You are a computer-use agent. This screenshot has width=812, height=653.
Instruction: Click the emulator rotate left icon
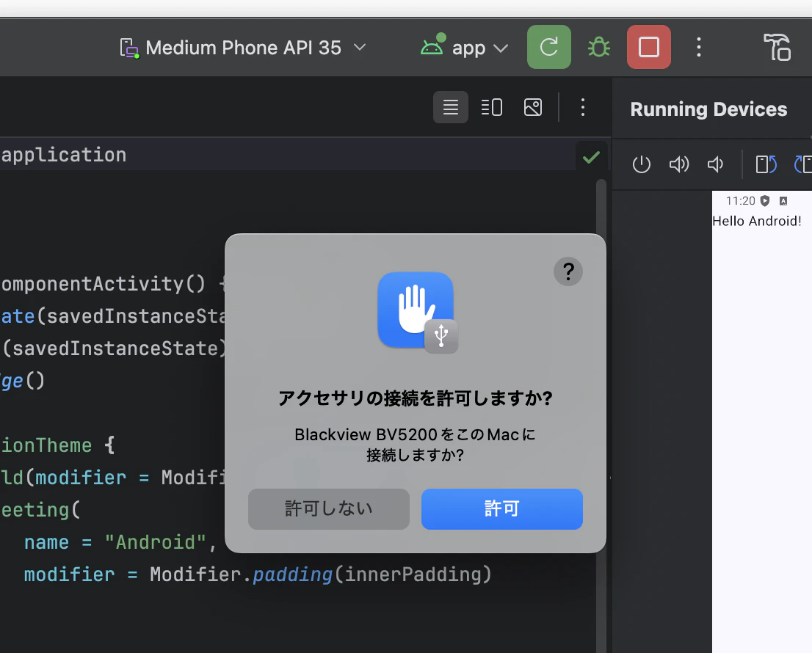point(766,164)
